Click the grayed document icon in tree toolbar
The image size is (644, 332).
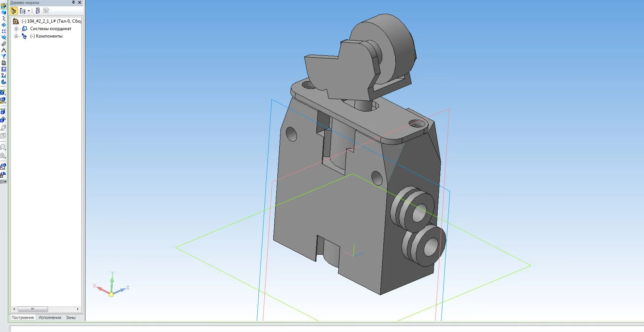(46, 11)
